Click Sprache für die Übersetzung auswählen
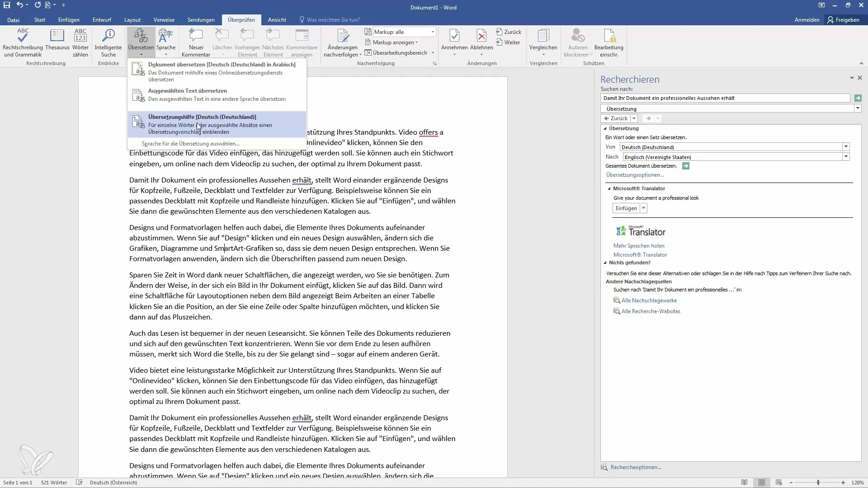 tap(191, 144)
